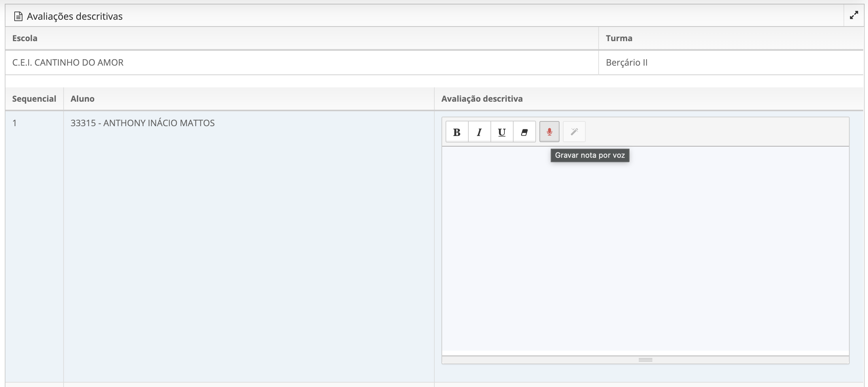Click document icon beside Avaliações descritivas
This screenshot has height=387, width=868.
click(x=18, y=16)
